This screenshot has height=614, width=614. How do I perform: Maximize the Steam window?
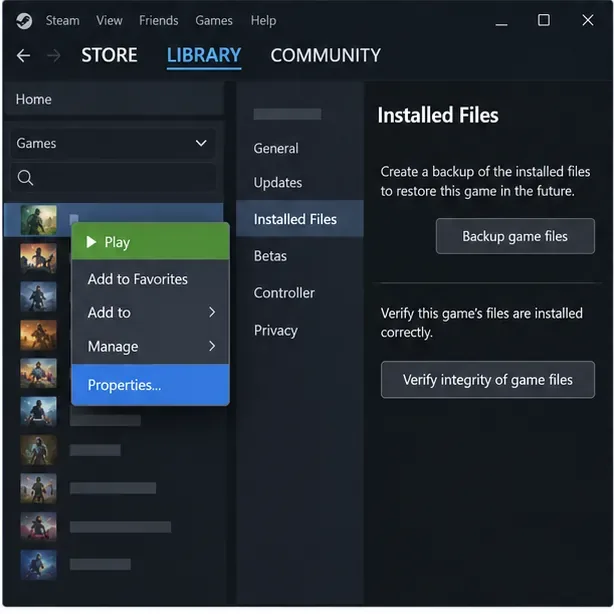544,20
